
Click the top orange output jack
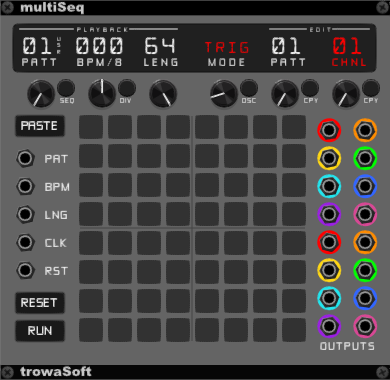[x=365, y=130]
